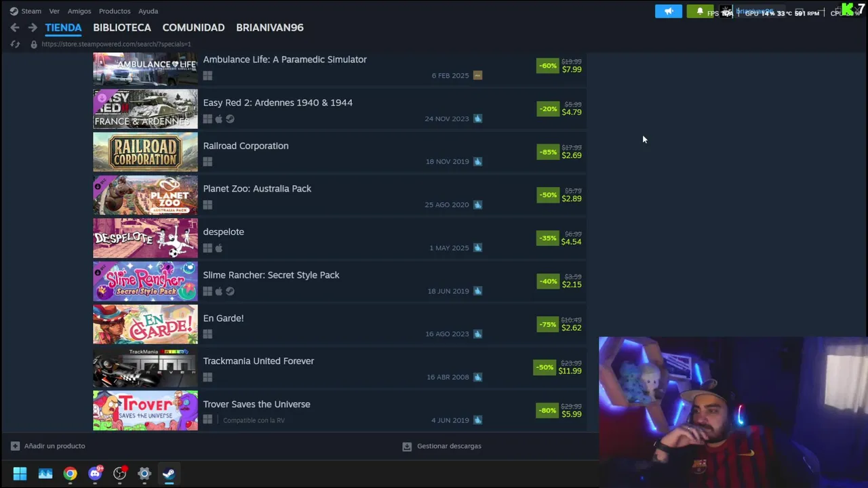Open Windows Settings gear in the taskbar

(144, 474)
